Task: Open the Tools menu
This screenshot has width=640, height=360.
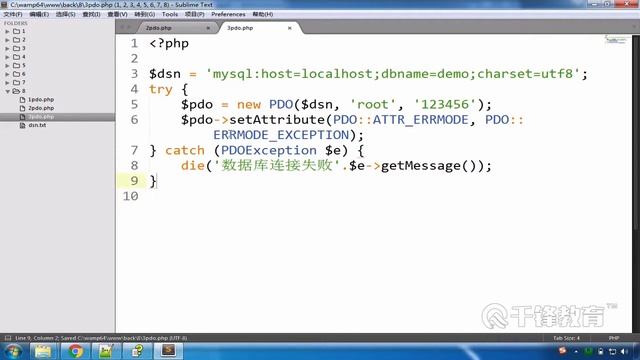Action: (x=170, y=14)
